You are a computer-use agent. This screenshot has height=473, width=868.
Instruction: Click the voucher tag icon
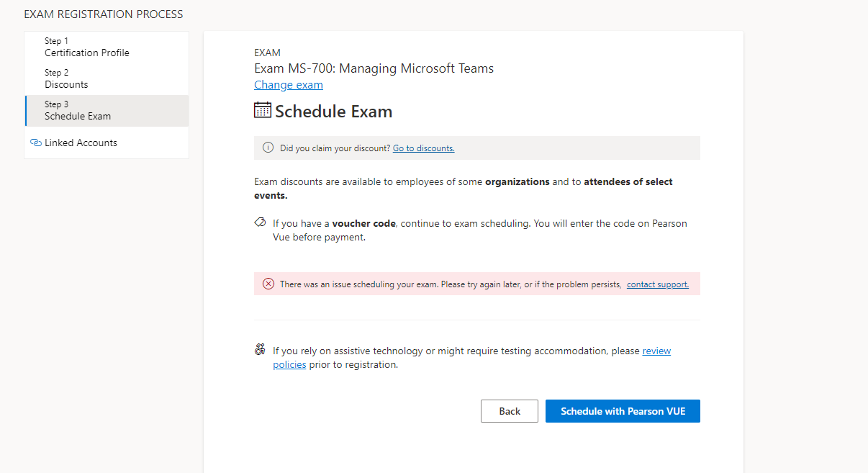pos(261,222)
